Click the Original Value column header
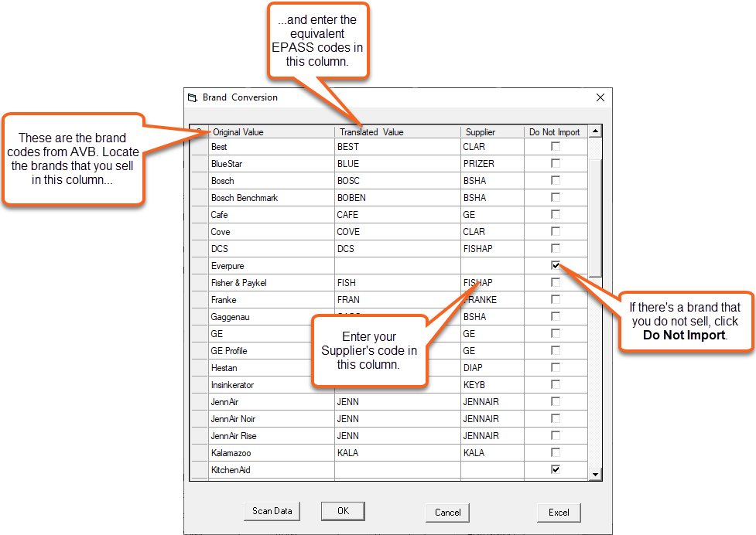This screenshot has width=756, height=535. pyautogui.click(x=272, y=131)
